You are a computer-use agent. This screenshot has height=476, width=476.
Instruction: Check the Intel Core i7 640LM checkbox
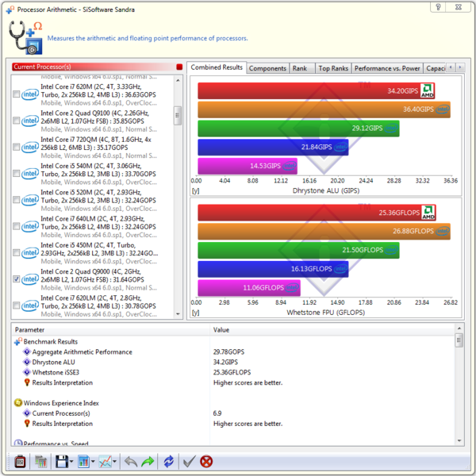(17, 226)
